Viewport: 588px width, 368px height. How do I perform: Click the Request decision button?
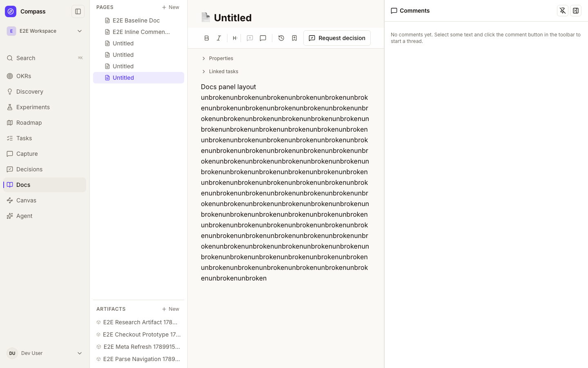point(337,38)
